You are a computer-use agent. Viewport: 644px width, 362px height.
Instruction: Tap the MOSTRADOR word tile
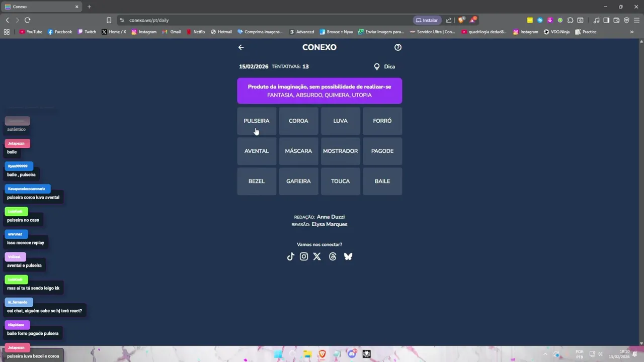[x=341, y=151]
